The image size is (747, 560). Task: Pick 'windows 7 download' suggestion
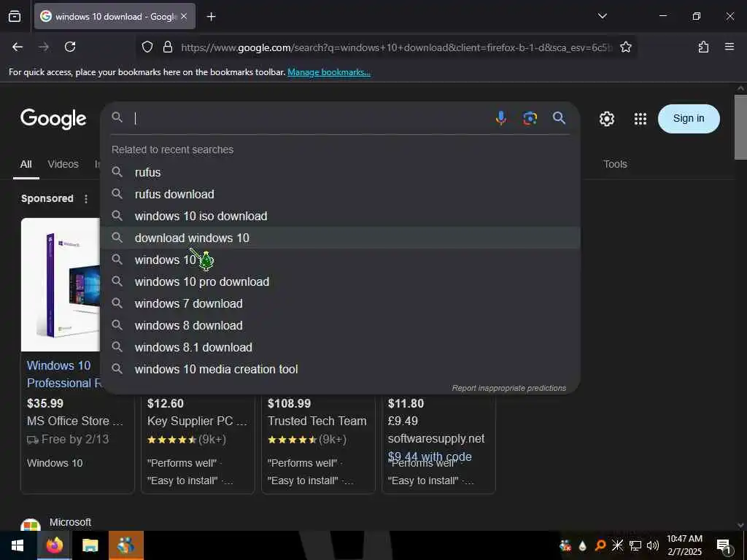point(340,304)
